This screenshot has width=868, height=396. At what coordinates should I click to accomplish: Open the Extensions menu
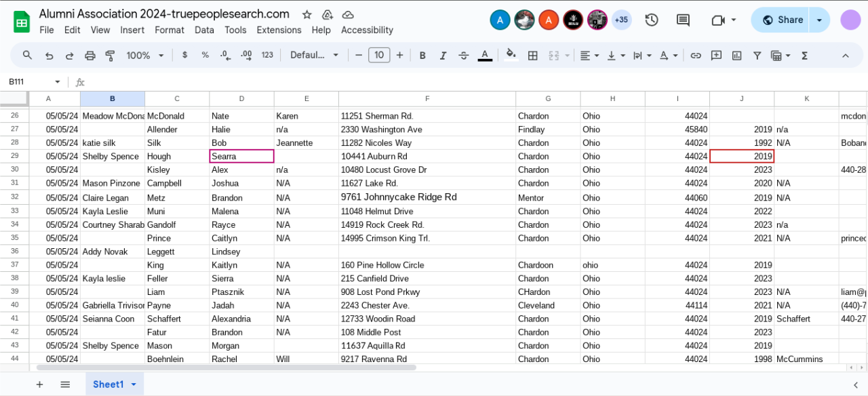(279, 30)
